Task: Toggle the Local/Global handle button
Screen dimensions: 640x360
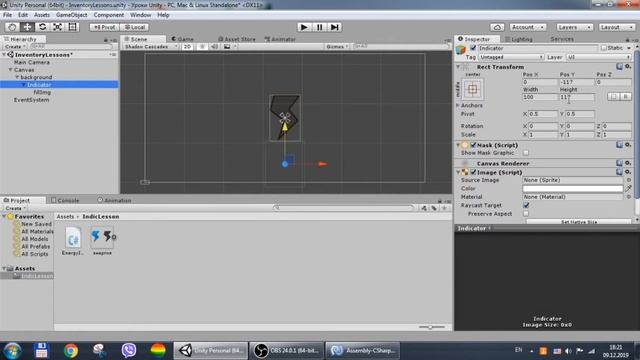Action: [x=134, y=27]
